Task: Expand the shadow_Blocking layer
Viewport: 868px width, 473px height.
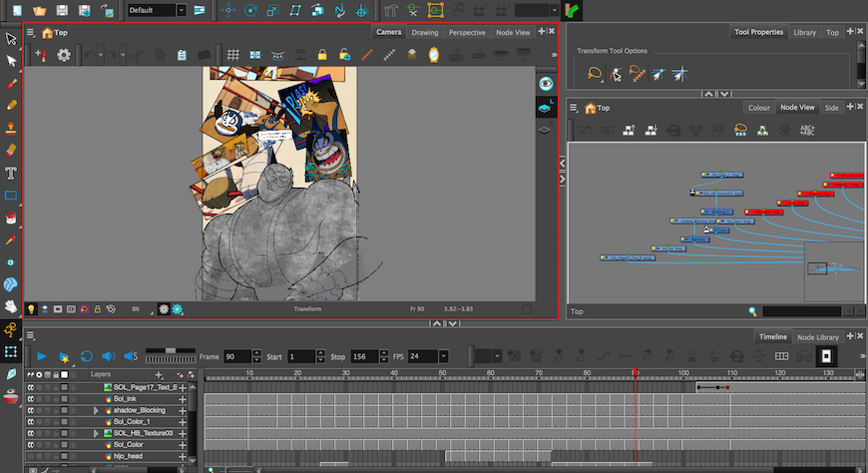Action: pyautogui.click(x=96, y=410)
